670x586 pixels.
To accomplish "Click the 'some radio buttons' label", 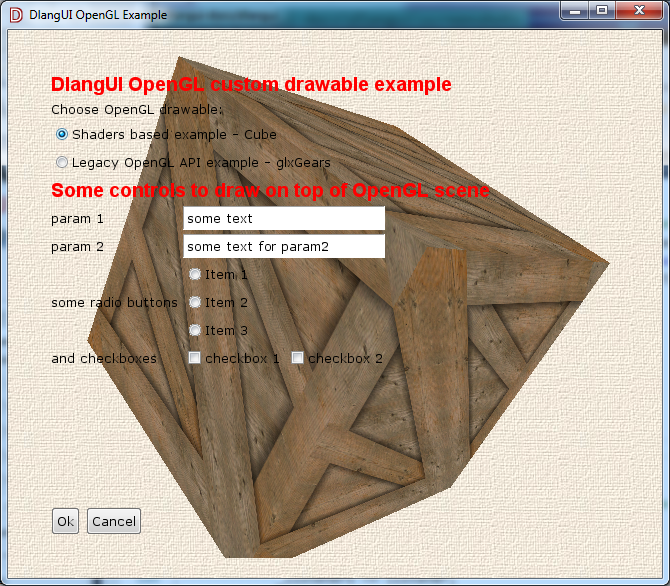I will (114, 302).
